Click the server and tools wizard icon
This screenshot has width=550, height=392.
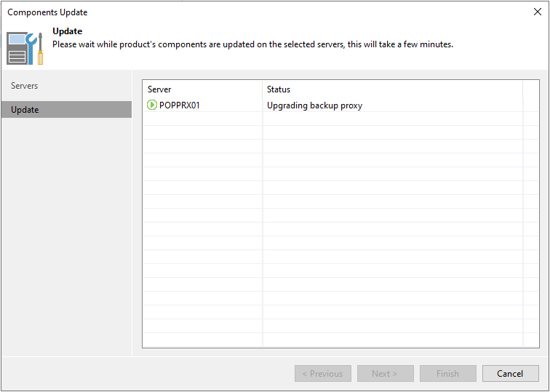pos(25,49)
